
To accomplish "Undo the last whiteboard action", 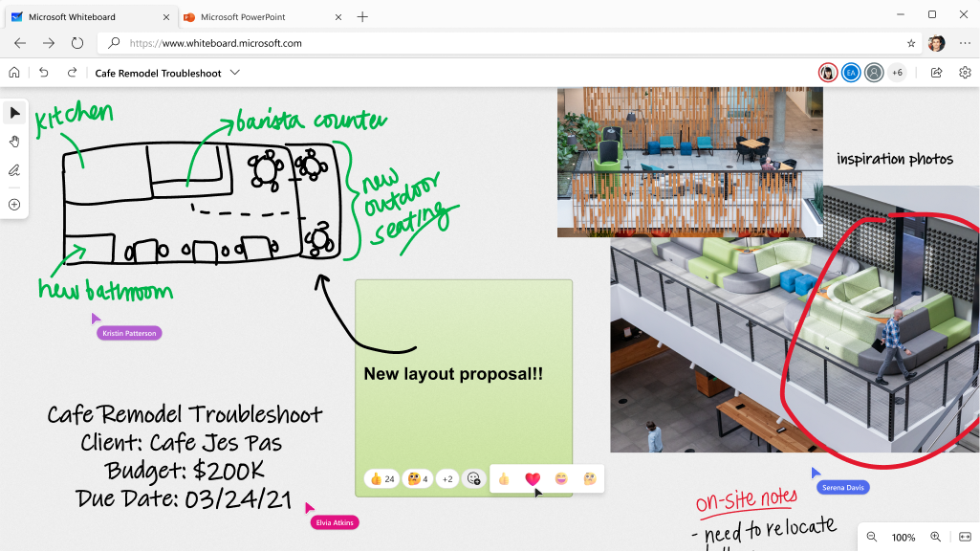I will [43, 73].
